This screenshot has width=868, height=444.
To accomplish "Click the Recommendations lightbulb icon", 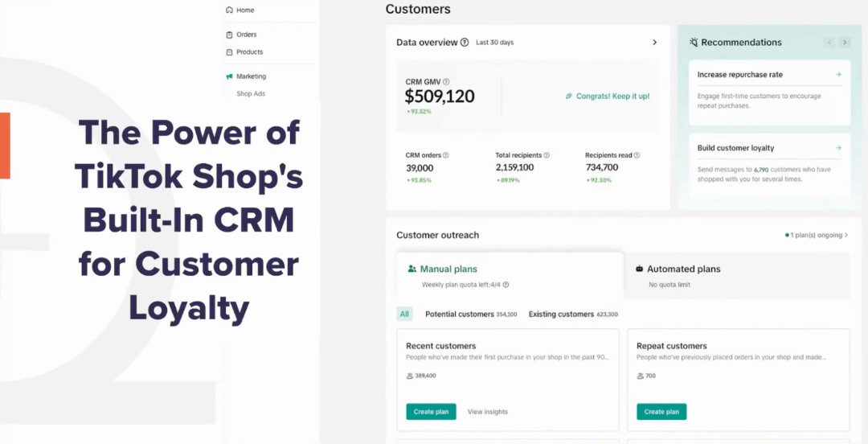I will (694, 42).
